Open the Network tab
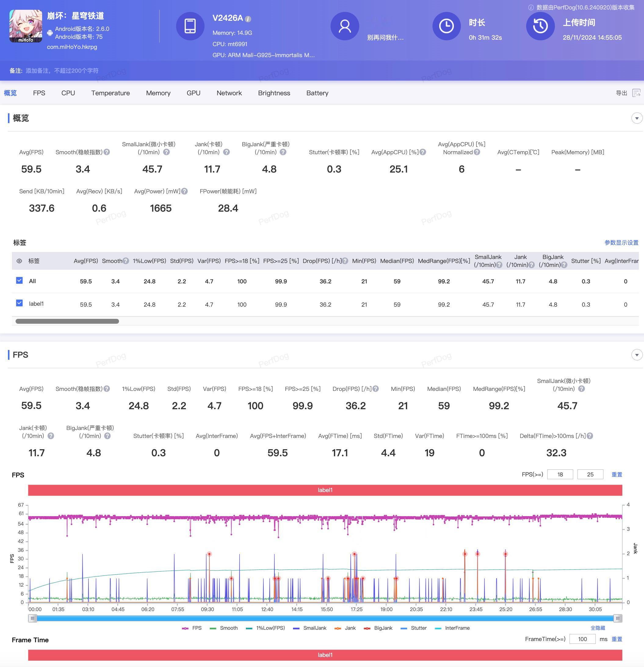 pyautogui.click(x=229, y=93)
